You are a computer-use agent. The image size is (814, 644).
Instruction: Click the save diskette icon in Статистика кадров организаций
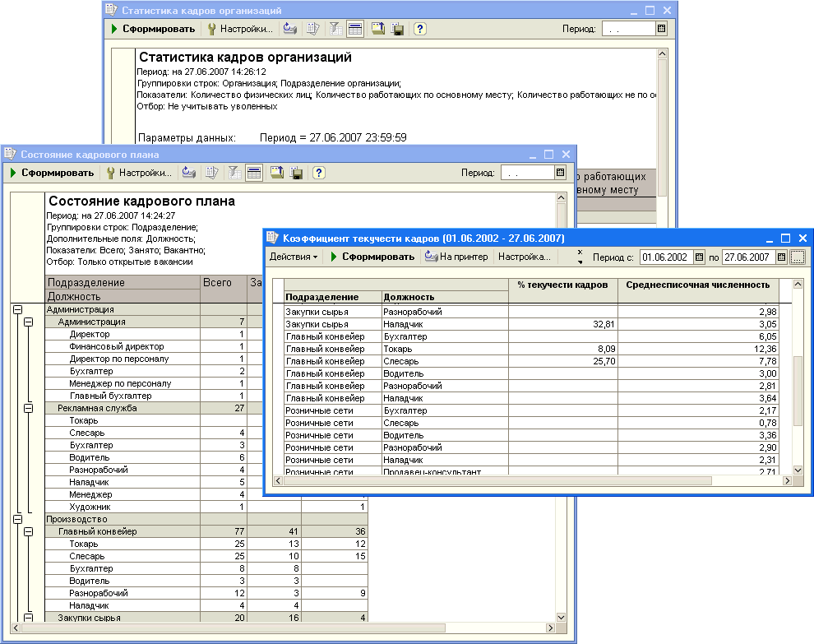398,29
